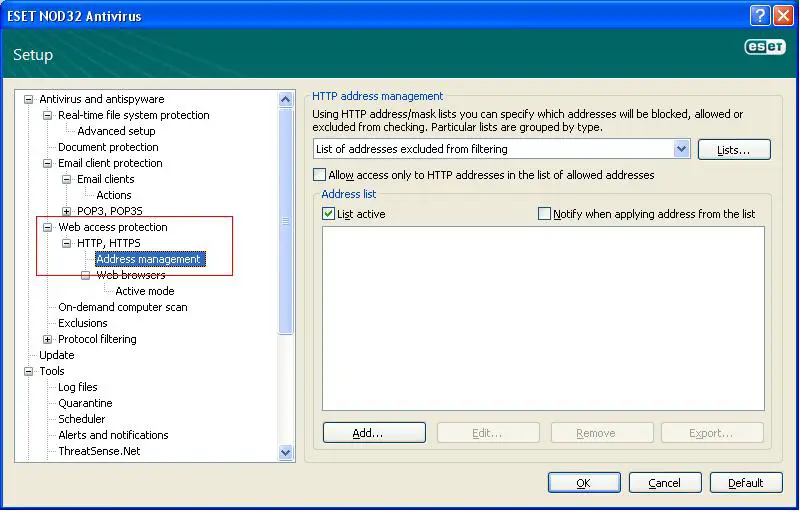Select Web access protection tree item

click(113, 227)
